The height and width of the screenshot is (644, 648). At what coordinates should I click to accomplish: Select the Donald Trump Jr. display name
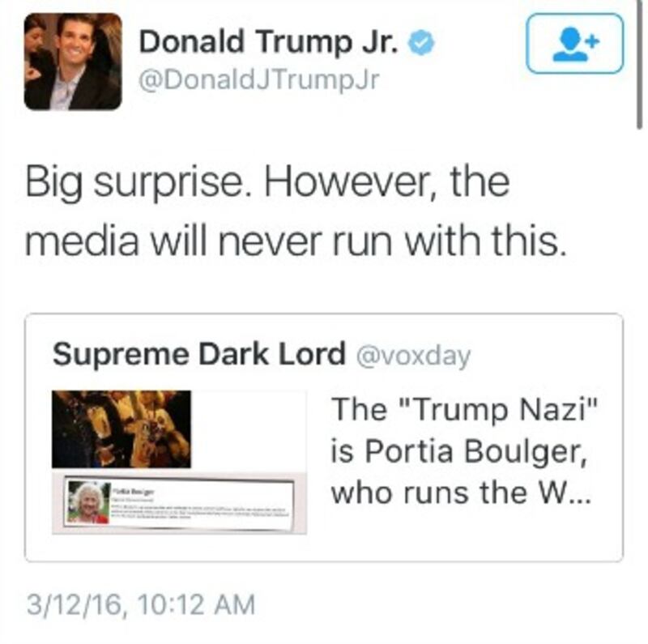tap(269, 42)
